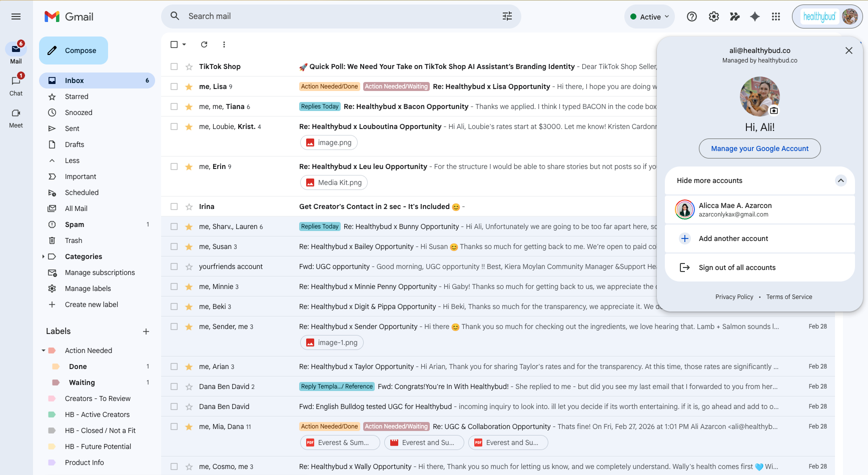Select the TikTok Shop email checkbox
Image resolution: width=868 pixels, height=475 pixels.
click(174, 66)
